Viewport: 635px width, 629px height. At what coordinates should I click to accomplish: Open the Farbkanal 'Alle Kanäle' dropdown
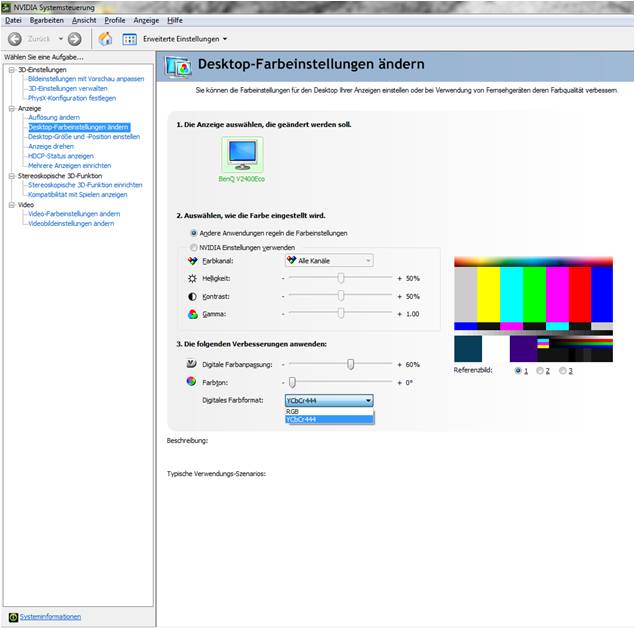[x=329, y=260]
